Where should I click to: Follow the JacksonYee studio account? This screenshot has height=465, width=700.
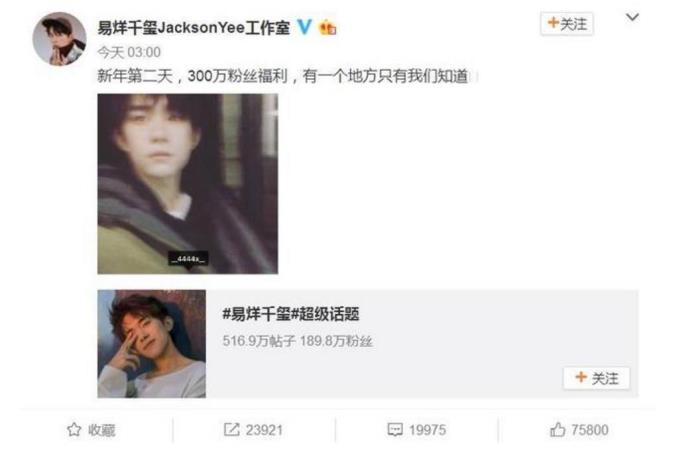tap(567, 24)
